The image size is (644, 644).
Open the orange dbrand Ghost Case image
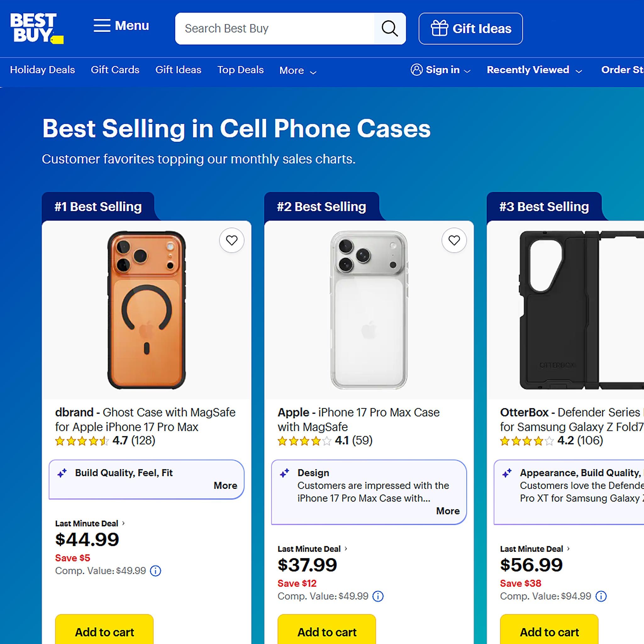coord(146,310)
